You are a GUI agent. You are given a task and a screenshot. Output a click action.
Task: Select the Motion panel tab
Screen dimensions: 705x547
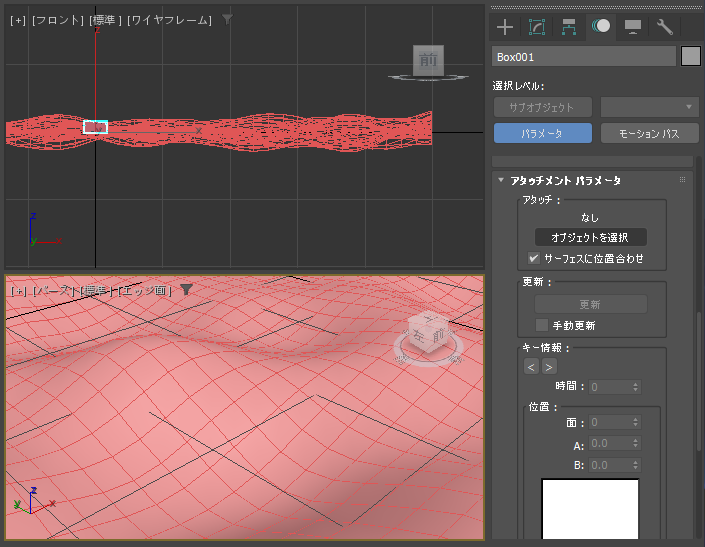click(x=601, y=26)
